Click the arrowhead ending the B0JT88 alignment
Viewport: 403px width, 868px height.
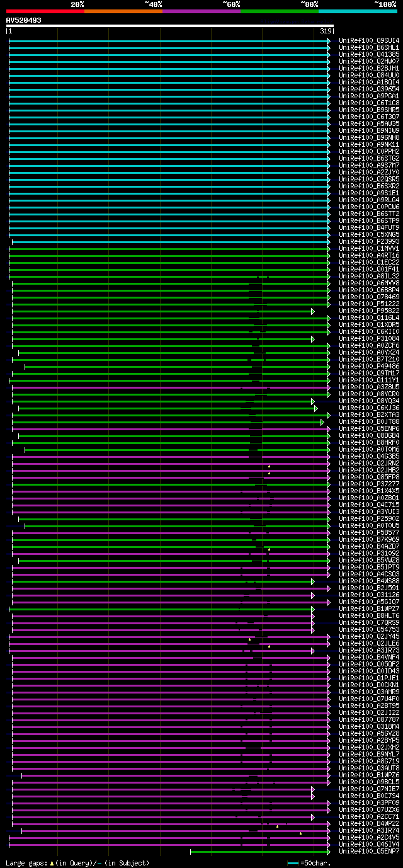point(322,422)
